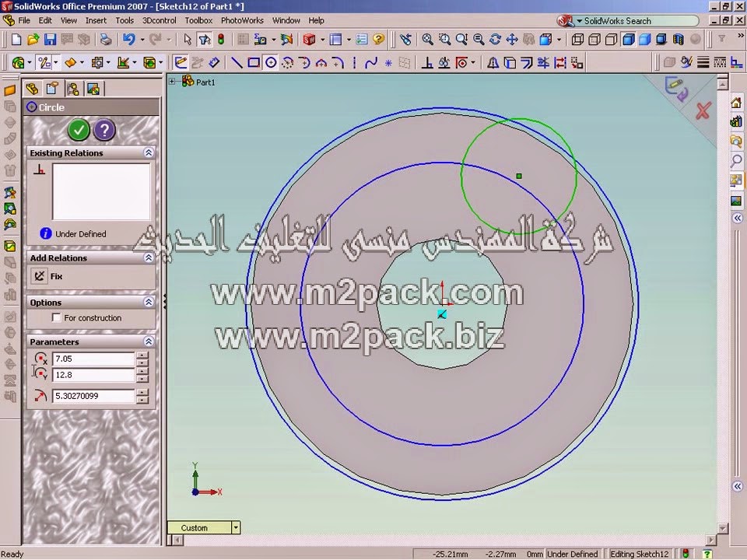Check the For construction checkbox
Image resolution: width=747 pixels, height=560 pixels.
point(56,317)
